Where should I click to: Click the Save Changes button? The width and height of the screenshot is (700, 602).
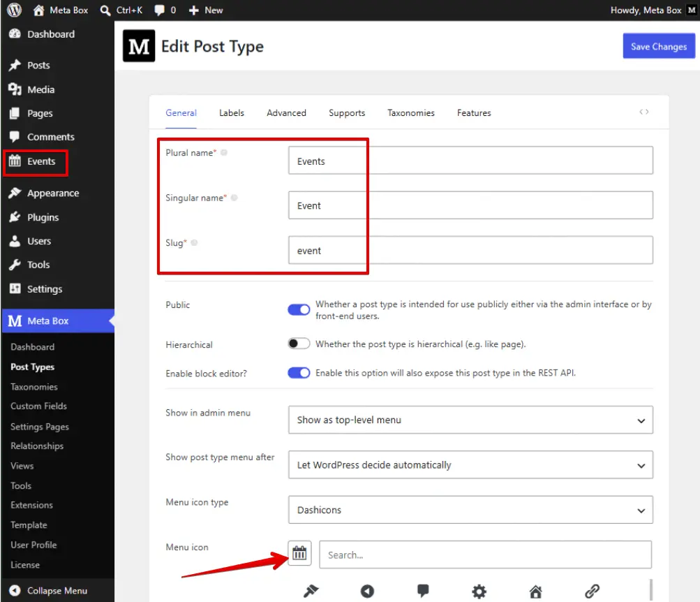(659, 46)
